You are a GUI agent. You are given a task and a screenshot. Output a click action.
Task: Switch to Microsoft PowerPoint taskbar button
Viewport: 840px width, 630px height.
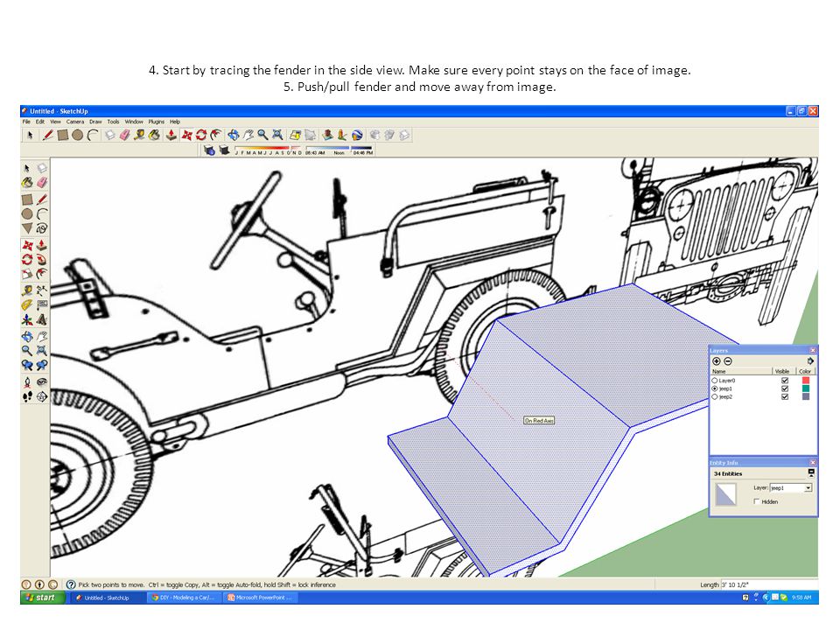coord(260,598)
